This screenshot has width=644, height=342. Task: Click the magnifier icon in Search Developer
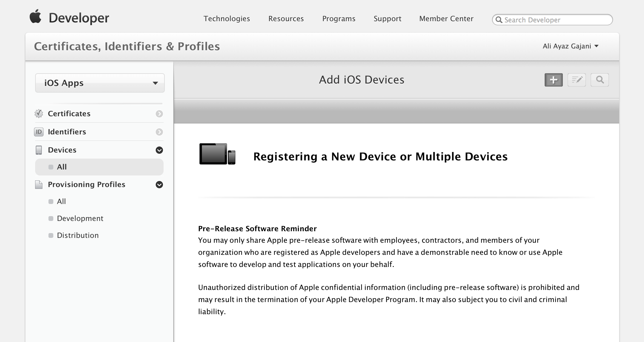pos(499,20)
